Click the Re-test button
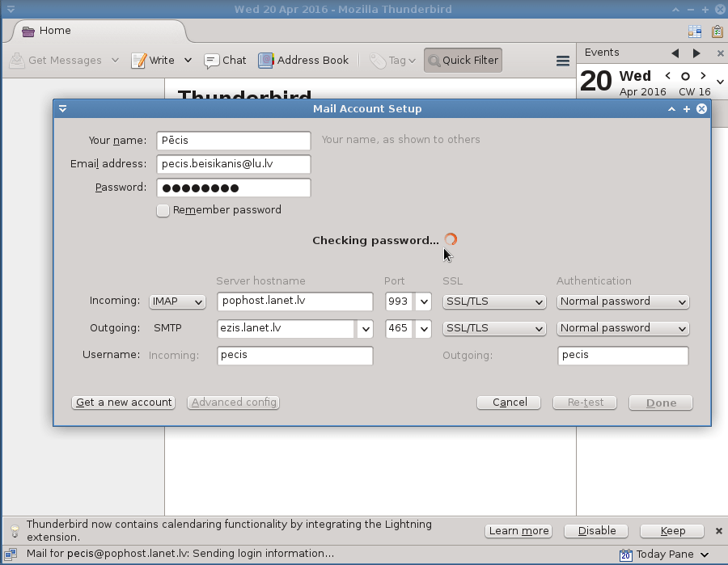Viewport: 728px width, 565px height. 585,403
